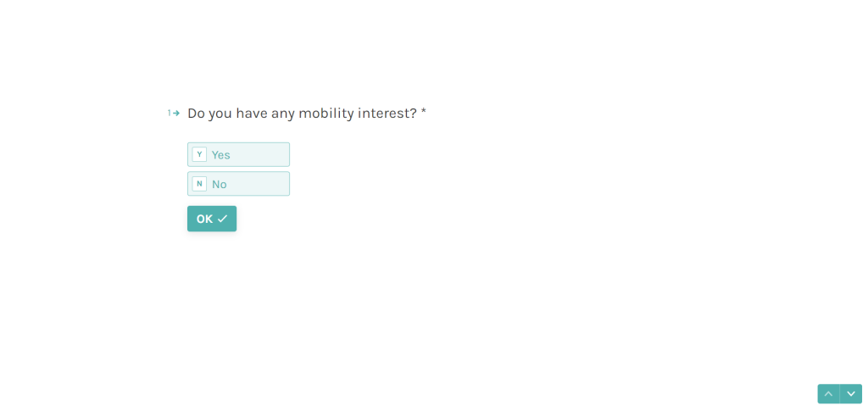868x411 pixels.
Task: Click the "Yes" label text
Action: pyautogui.click(x=221, y=155)
